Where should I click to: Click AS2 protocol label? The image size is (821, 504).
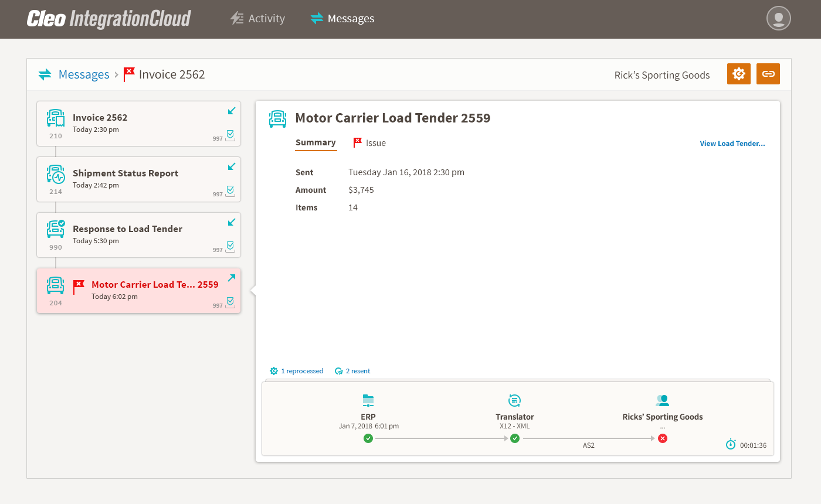[x=589, y=446]
